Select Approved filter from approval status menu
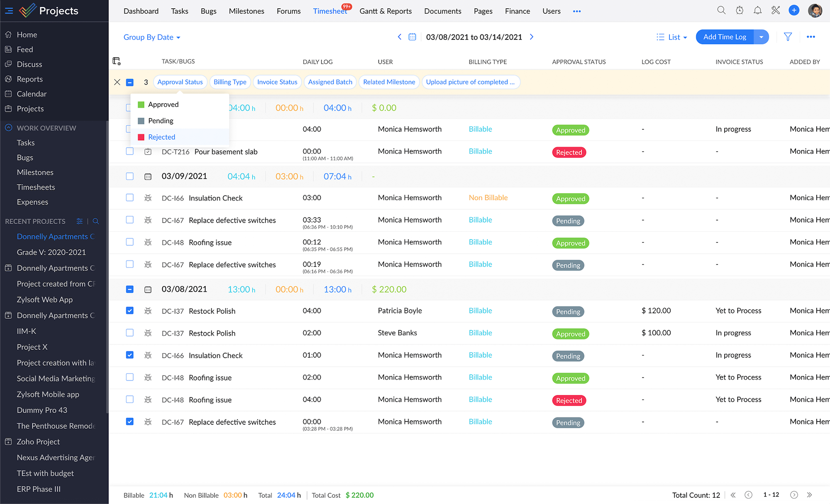The height and width of the screenshot is (504, 830). (x=164, y=104)
